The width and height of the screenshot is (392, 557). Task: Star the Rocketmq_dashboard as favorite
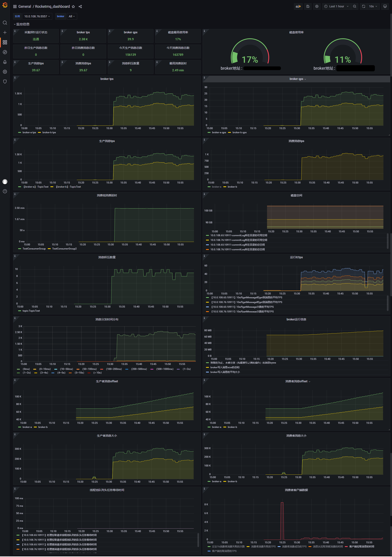click(x=73, y=7)
